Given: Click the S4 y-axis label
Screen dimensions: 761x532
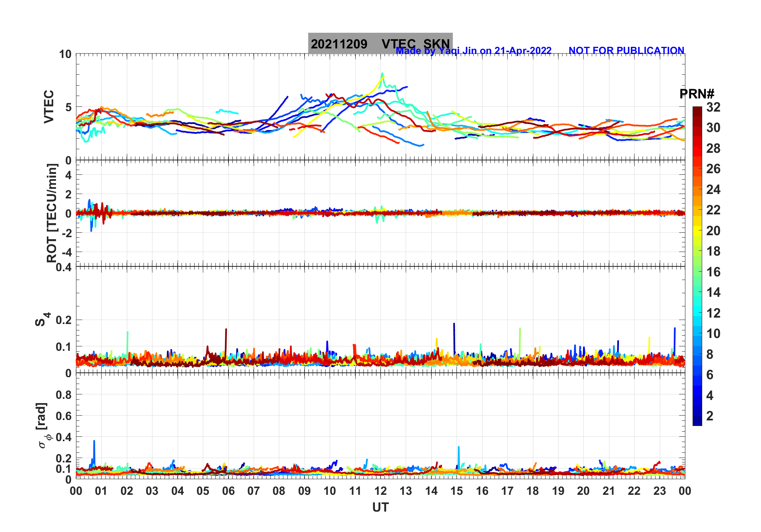Looking at the screenshot, I should coord(43,320).
